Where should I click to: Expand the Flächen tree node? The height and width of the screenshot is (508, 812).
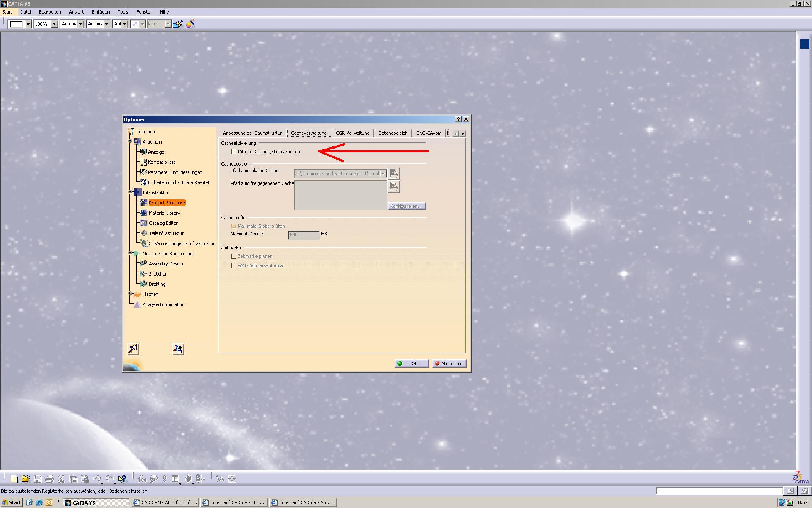pyautogui.click(x=131, y=294)
